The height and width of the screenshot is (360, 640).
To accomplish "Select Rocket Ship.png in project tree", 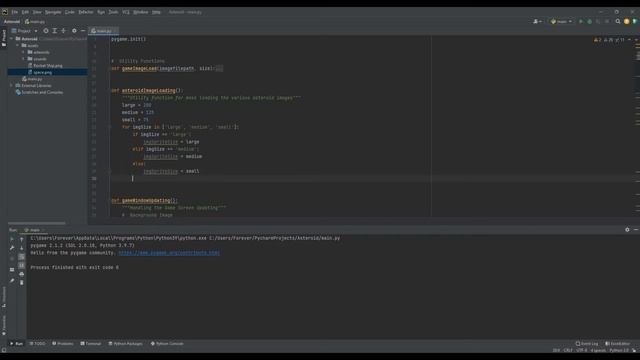I will pyautogui.click(x=47, y=66).
